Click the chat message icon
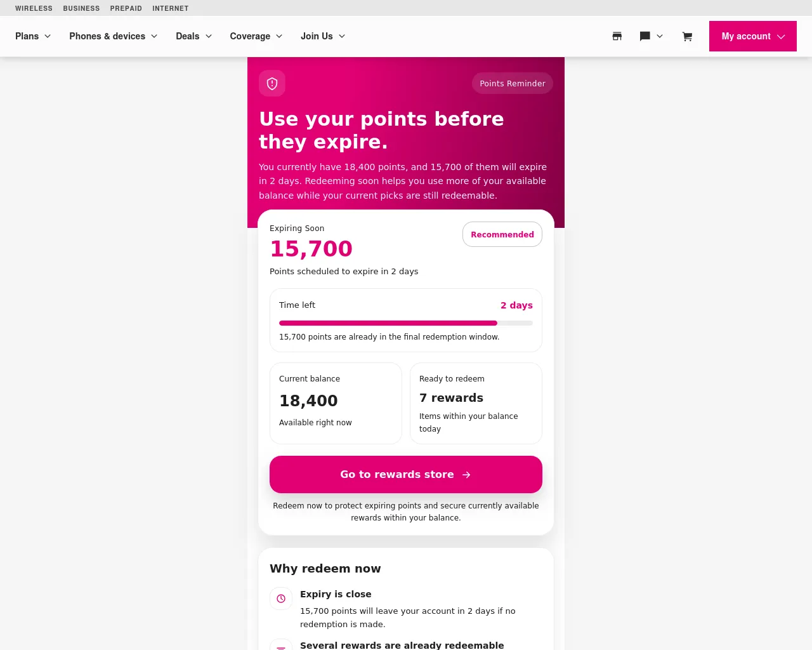 [x=645, y=36]
